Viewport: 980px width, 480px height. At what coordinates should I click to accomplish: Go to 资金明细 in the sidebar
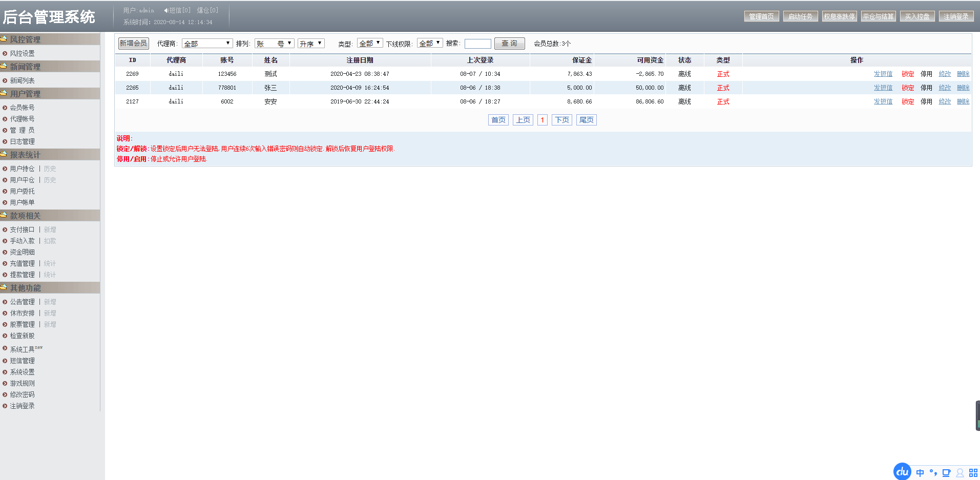23,252
